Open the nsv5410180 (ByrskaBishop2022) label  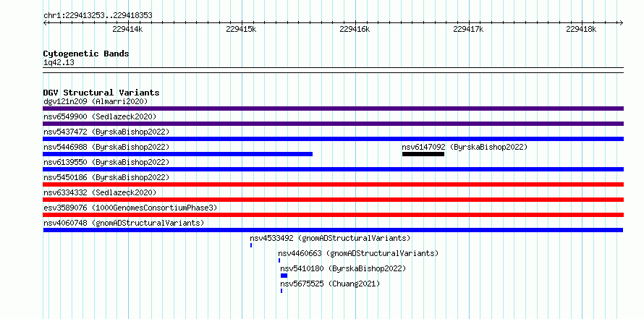(343, 268)
